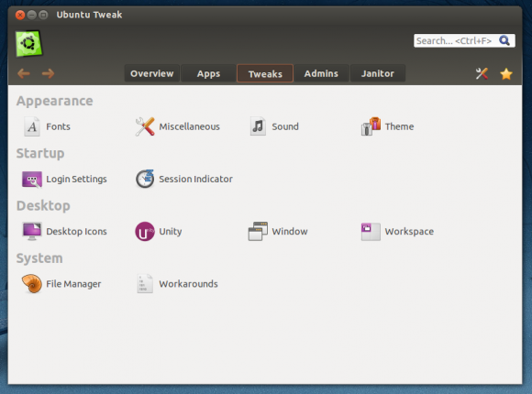532x394 pixels.
Task: Click the Session Indicator label
Action: [x=195, y=179]
